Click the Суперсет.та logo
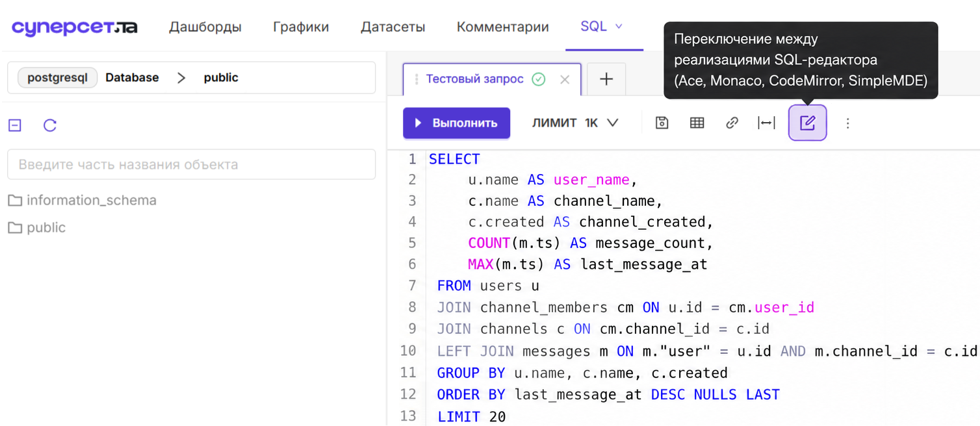980x426 pixels. (x=75, y=27)
